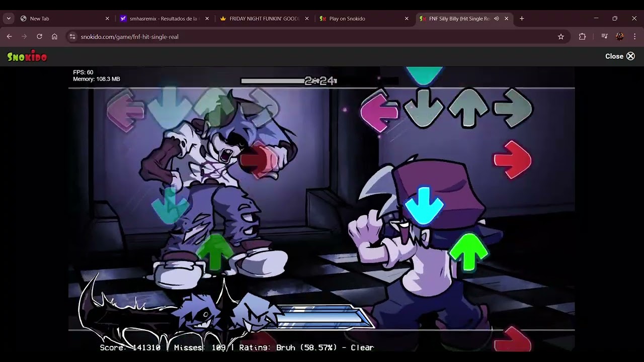Image resolution: width=644 pixels, height=362 pixels.
Task: Mute the FNF Silly Billy tab audio
Action: click(x=496, y=19)
